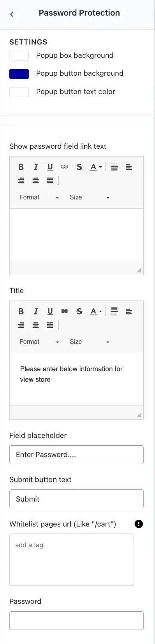Go back using the header arrow
Screen dimensions: 155x644
[12, 14]
